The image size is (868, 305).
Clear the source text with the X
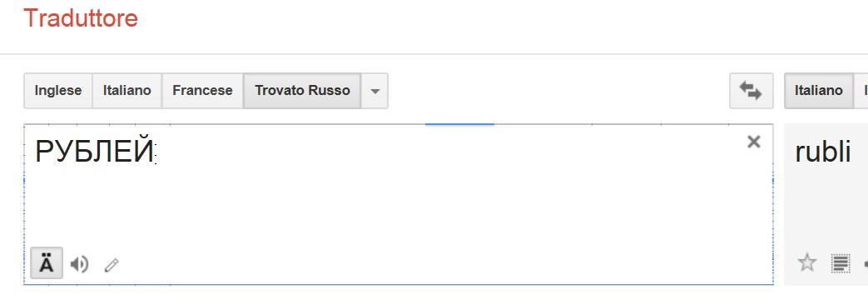tap(753, 142)
